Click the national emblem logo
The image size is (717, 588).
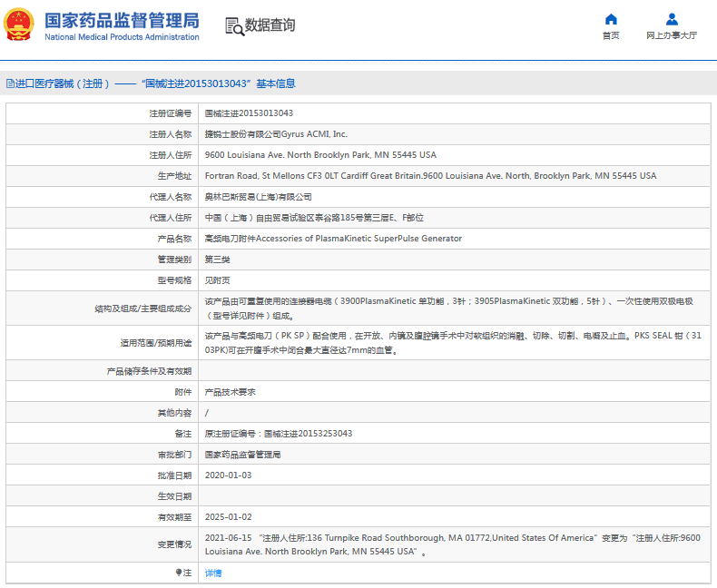(x=19, y=24)
